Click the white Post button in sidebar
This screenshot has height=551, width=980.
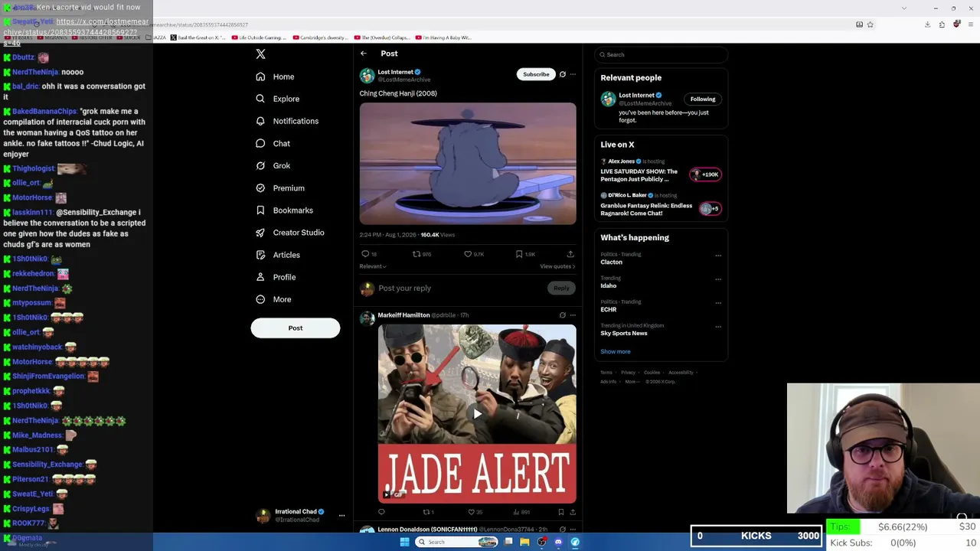[x=296, y=328]
